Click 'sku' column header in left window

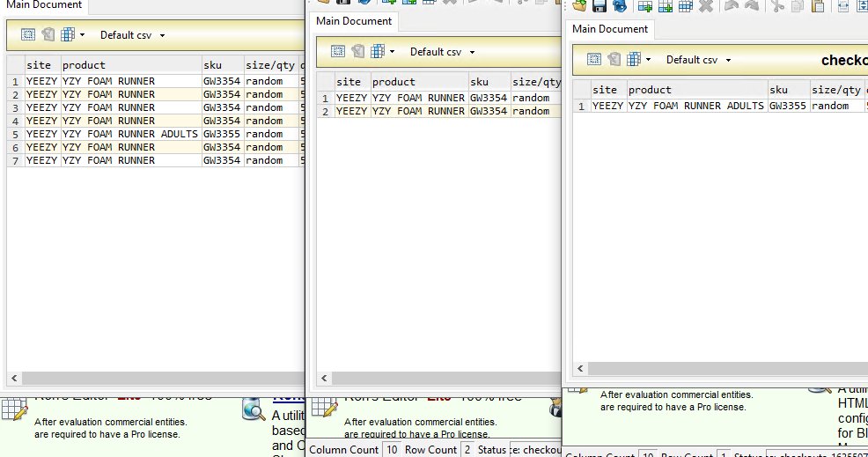(x=223, y=65)
